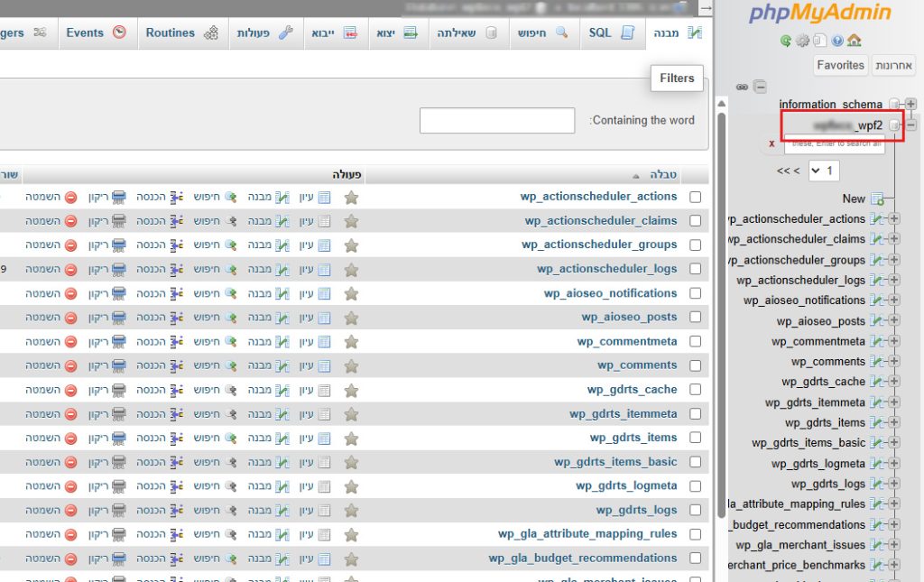
Task: Expand the information_schema database tree node
Action: point(910,104)
